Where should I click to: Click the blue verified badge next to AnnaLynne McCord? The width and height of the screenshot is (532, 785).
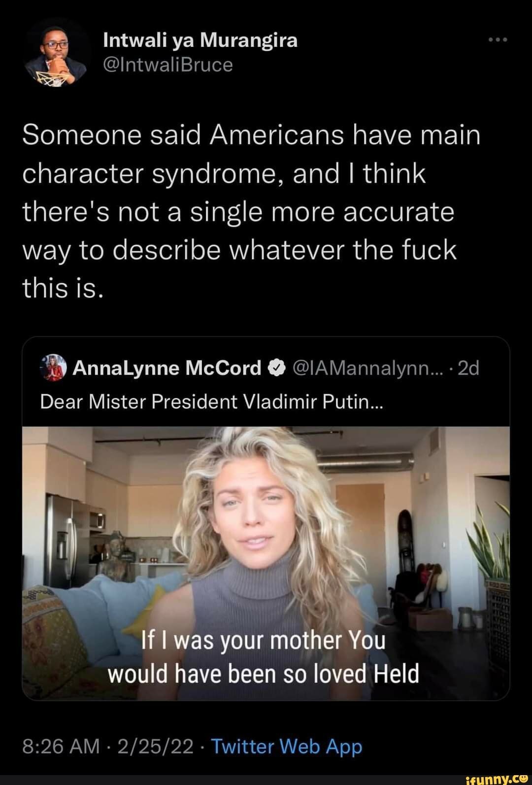point(277,367)
